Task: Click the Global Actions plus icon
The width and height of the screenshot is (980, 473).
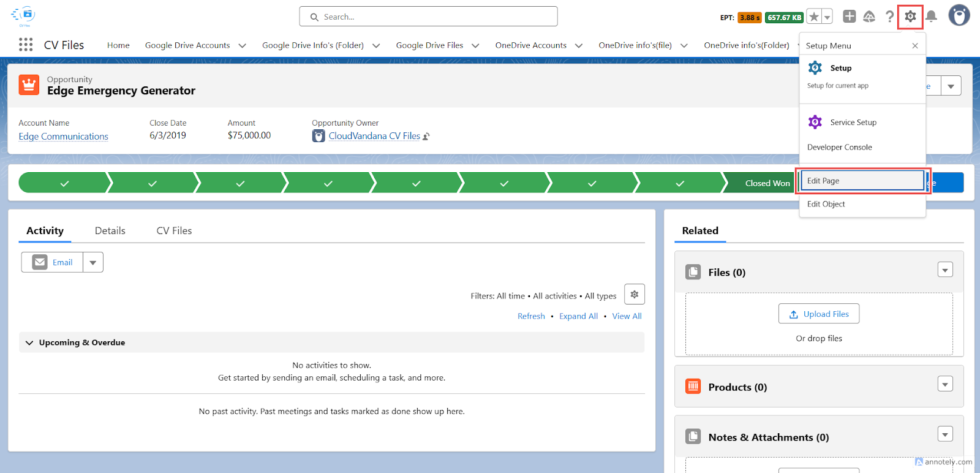Action: pos(849,17)
